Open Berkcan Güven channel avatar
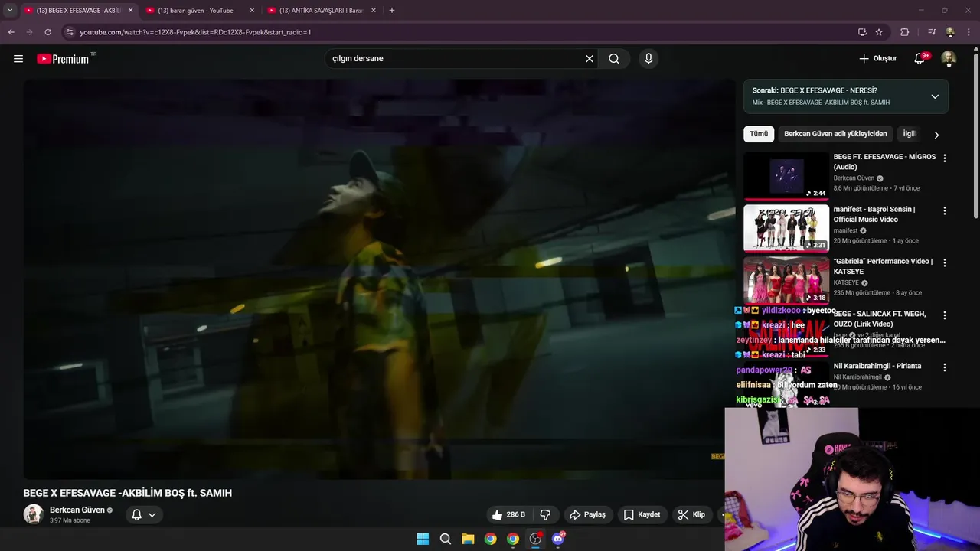This screenshot has height=551, width=980. click(33, 514)
